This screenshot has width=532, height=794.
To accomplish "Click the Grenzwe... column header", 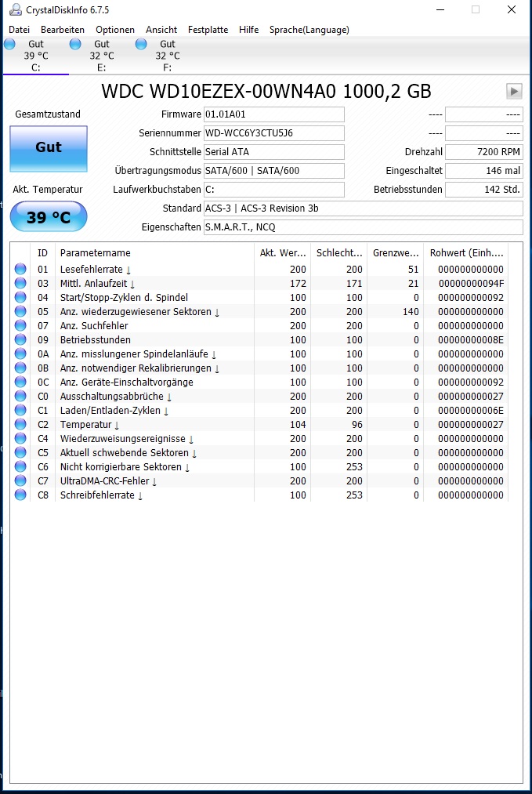I will [396, 252].
